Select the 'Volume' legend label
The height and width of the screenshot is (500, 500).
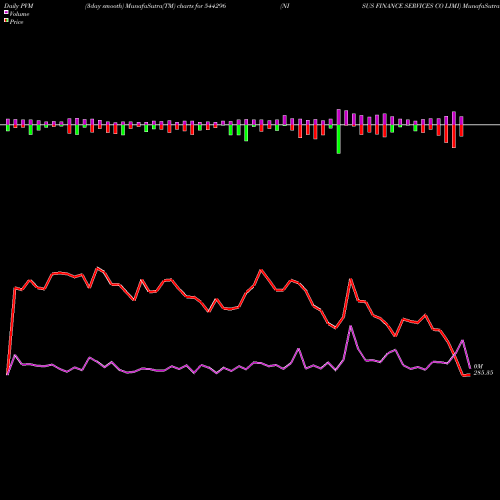(x=19, y=14)
